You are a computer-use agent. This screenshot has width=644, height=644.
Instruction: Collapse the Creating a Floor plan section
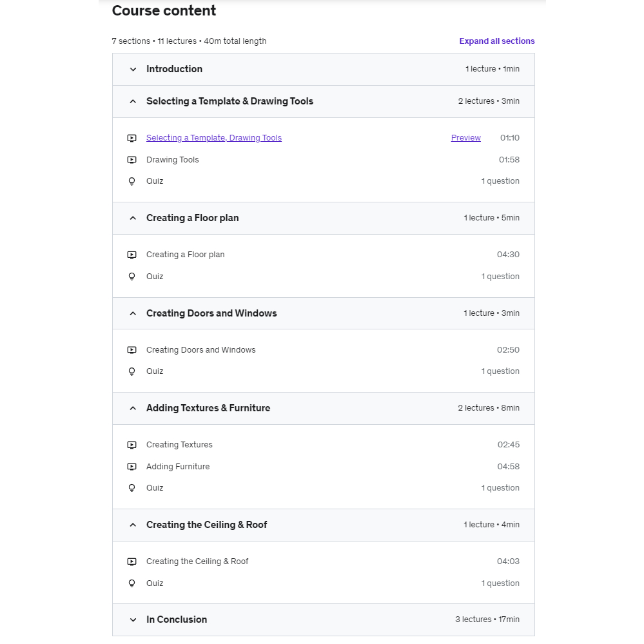pos(133,218)
